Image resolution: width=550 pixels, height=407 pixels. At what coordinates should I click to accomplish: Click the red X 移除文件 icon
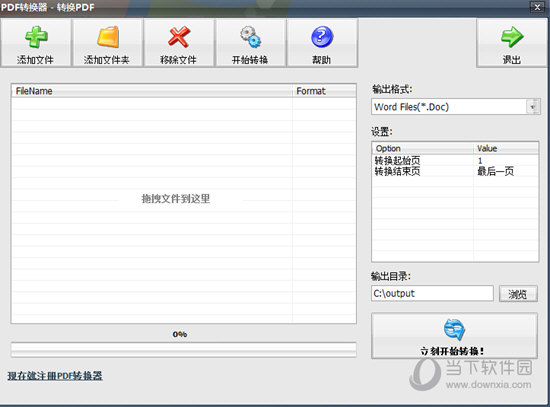pyautogui.click(x=179, y=37)
